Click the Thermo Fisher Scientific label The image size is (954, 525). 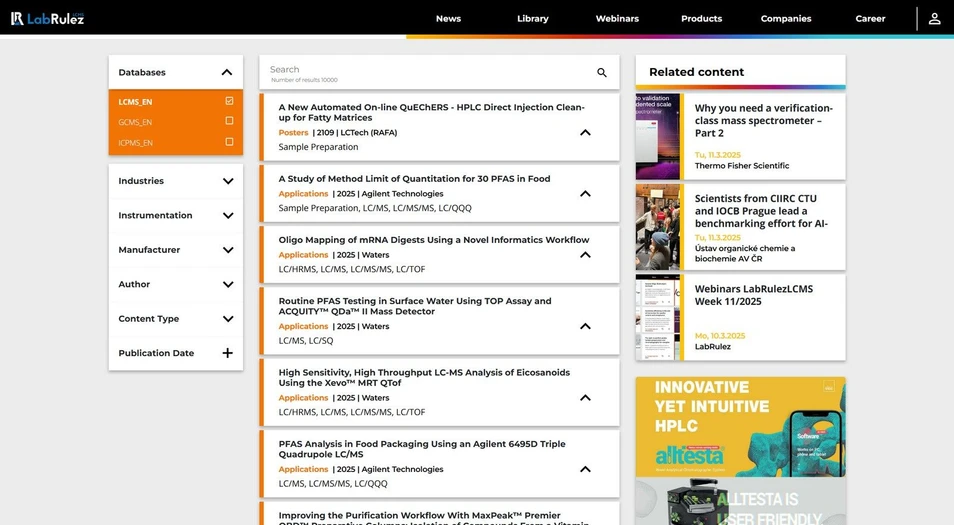click(x=742, y=165)
